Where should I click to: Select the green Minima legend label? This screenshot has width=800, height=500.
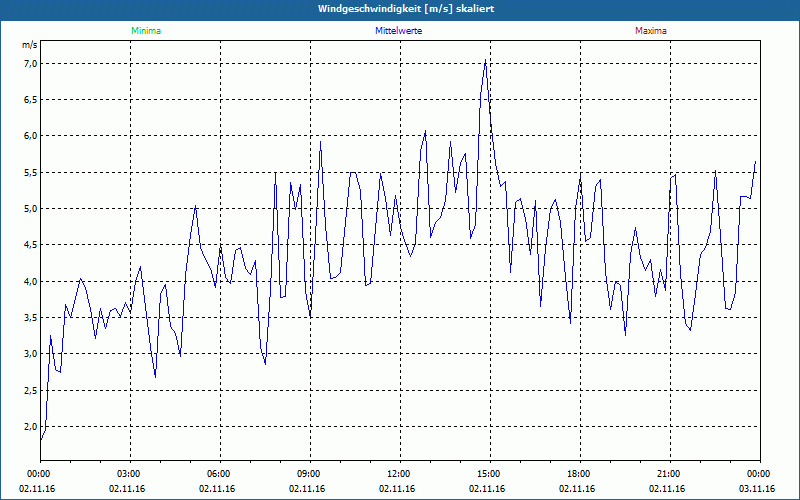(x=146, y=31)
